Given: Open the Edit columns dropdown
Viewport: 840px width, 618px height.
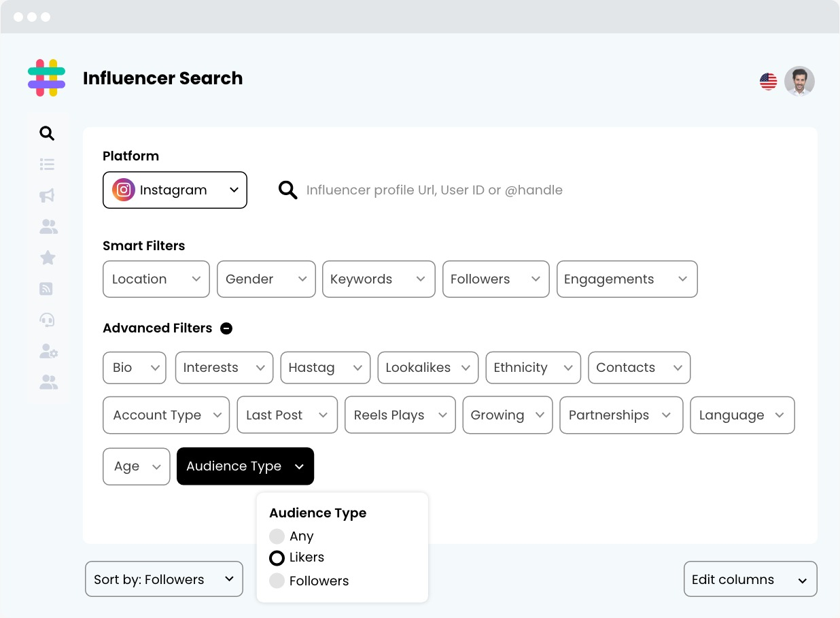Looking at the screenshot, I should click(x=750, y=579).
